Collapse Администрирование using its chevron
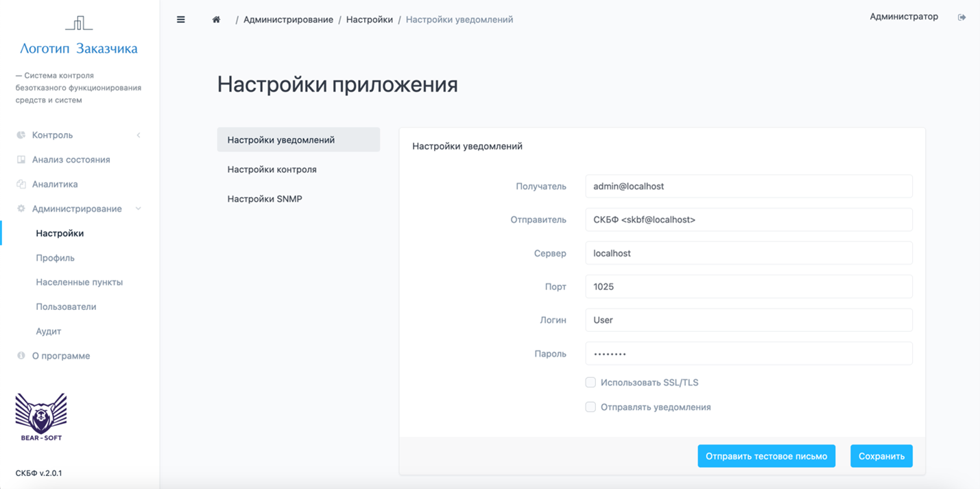This screenshot has height=489, width=980. pyautogui.click(x=139, y=208)
